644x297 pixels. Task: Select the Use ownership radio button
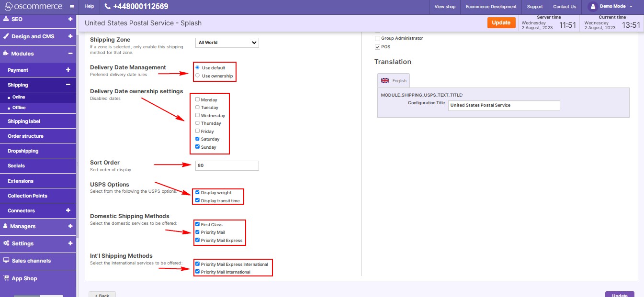[x=197, y=76]
